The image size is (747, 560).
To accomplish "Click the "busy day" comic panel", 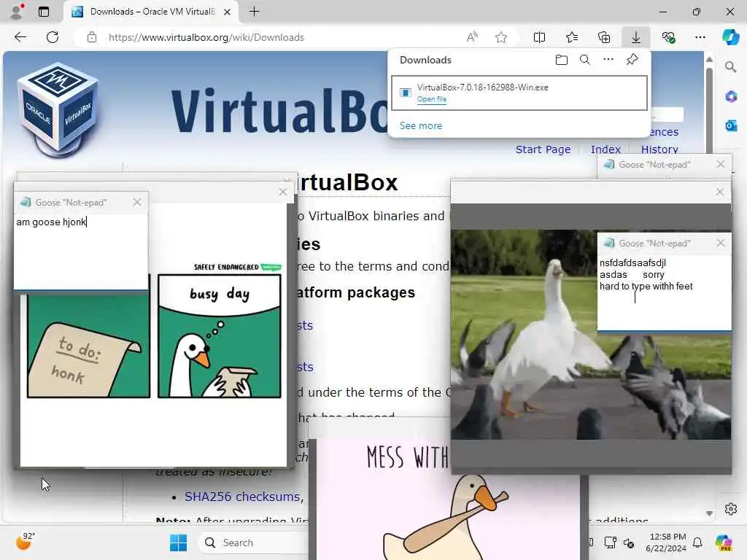I will click(x=219, y=335).
